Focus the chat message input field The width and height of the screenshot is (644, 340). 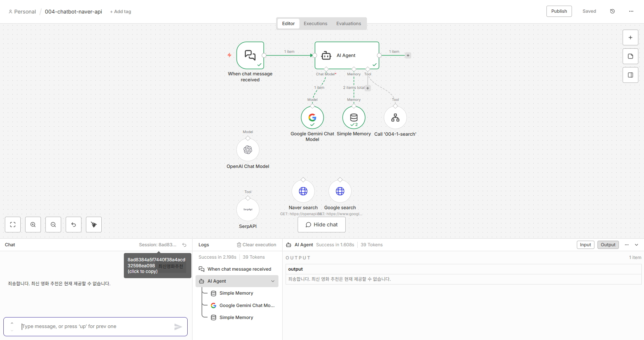[96, 327]
